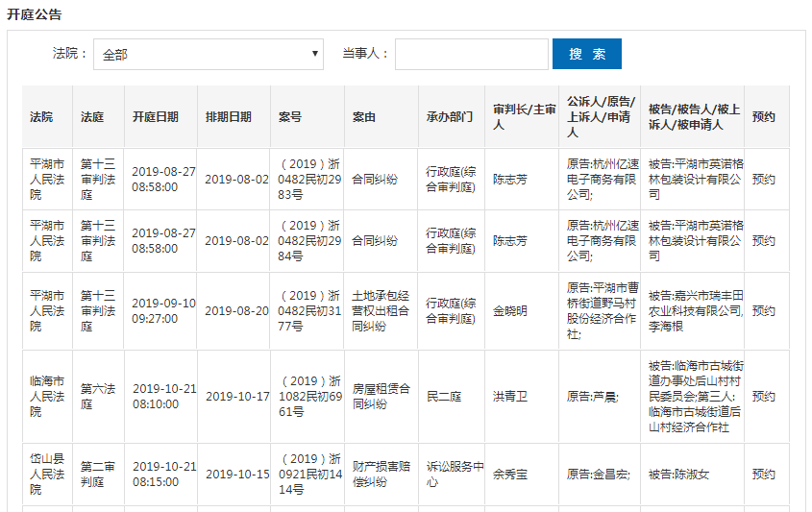Click plaintiff 原告:金昌宏
This screenshot has height=512, width=812.
point(598,475)
